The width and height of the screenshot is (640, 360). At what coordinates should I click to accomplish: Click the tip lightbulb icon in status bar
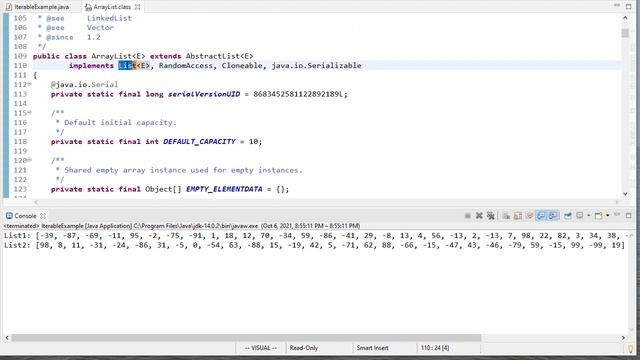pos(631,349)
